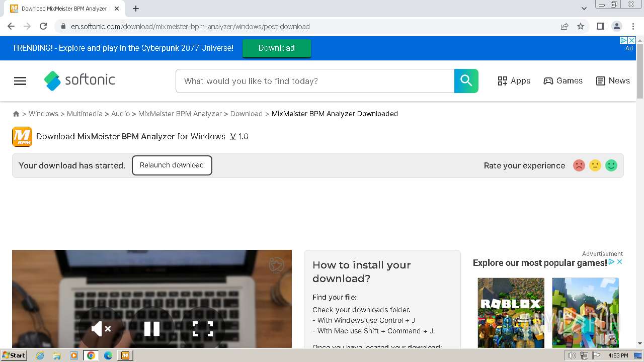Bookmark this page with star icon

581,26
